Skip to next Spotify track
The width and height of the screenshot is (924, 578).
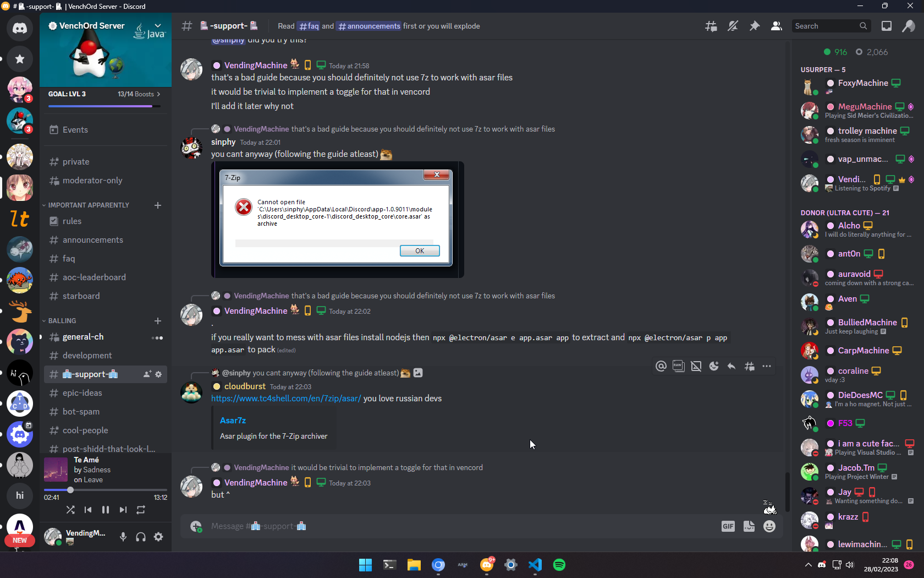123,510
